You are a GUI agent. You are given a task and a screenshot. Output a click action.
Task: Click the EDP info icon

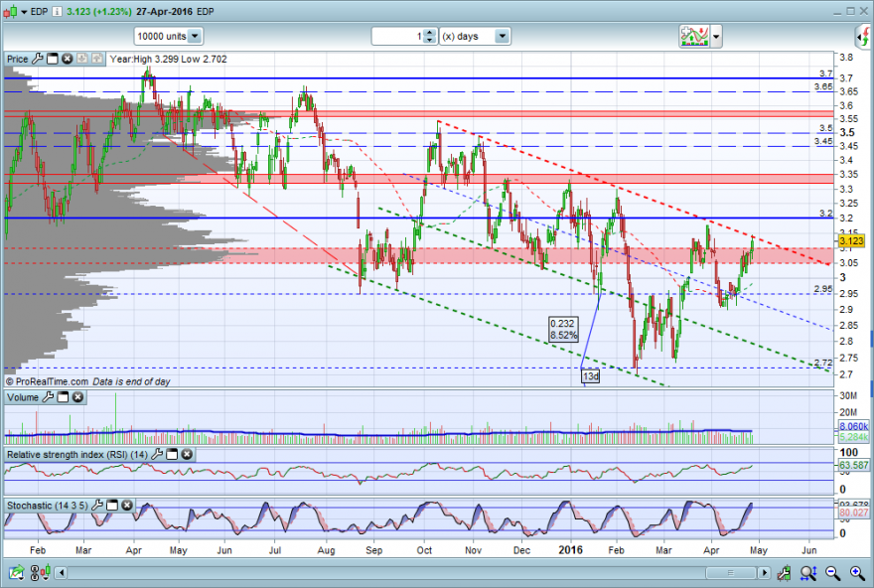57,11
